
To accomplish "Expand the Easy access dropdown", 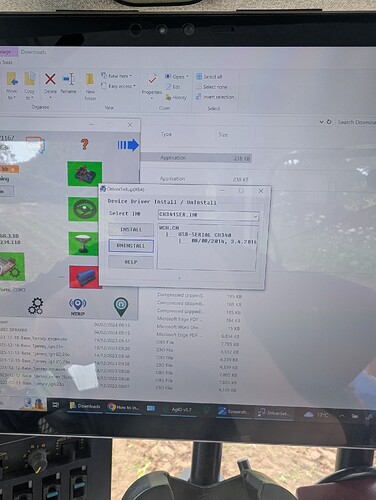I will point(118,86).
